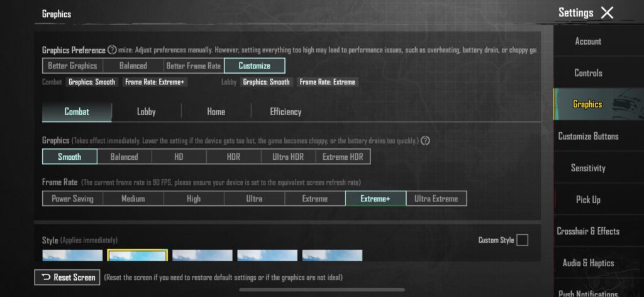Switch to the Home tab

pyautogui.click(x=216, y=112)
